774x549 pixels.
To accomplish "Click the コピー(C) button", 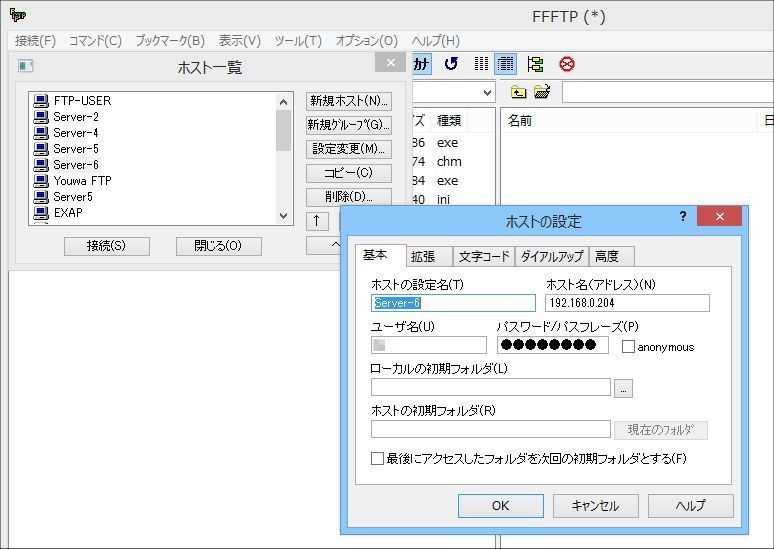I will point(348,173).
